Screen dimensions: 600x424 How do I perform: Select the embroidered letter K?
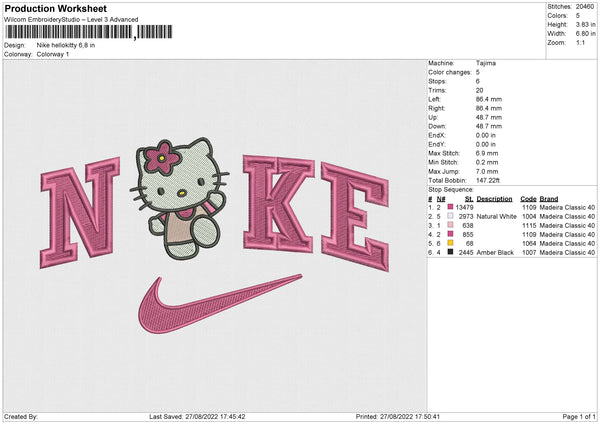tap(279, 204)
